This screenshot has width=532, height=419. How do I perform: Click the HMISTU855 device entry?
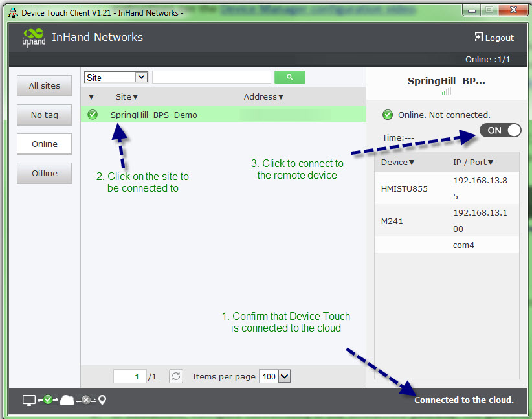pos(404,189)
